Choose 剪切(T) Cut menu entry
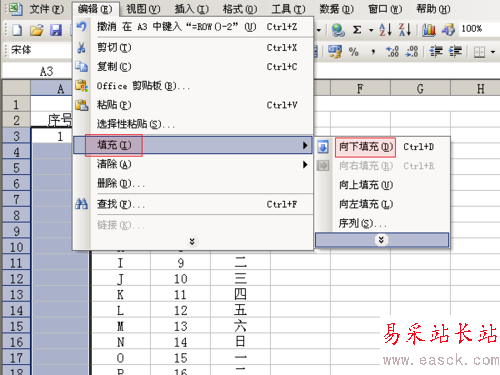500x375 pixels. [x=193, y=48]
